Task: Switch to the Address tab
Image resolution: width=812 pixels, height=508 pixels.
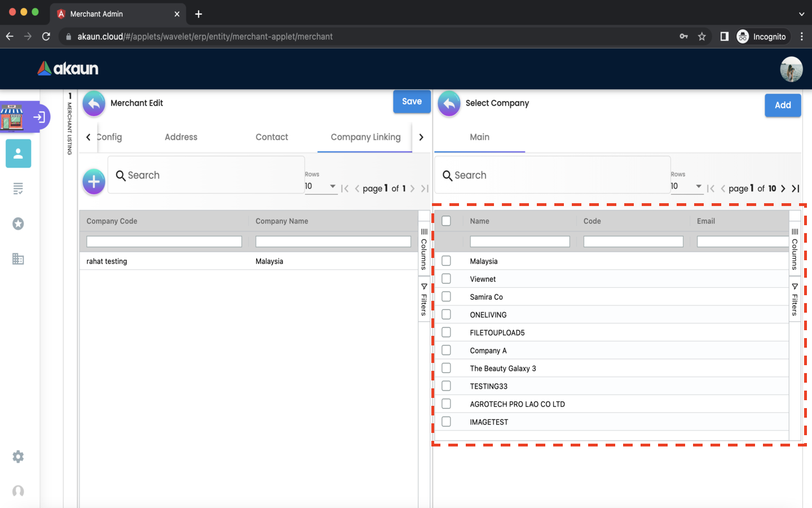Action: 181,137
